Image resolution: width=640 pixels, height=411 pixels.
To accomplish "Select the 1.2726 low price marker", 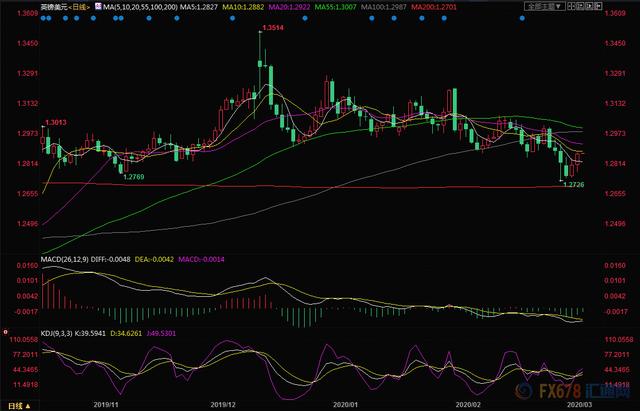I will pos(573,185).
